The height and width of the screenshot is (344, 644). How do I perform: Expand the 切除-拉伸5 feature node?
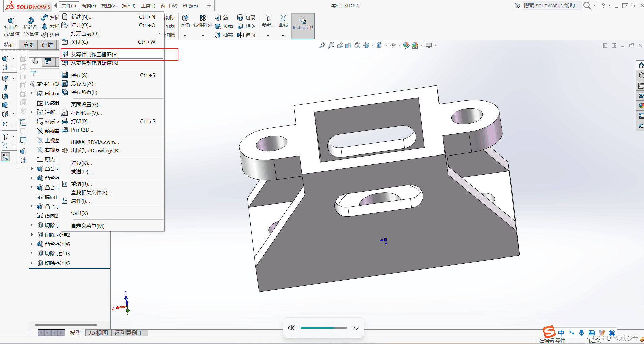(32, 263)
